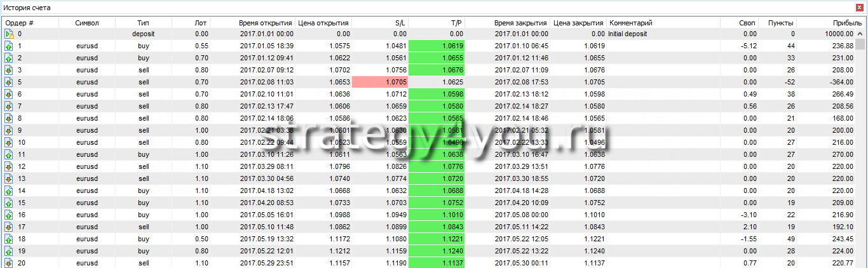
Task: Click the red S/L cell 1.0705
Action: click(x=380, y=82)
